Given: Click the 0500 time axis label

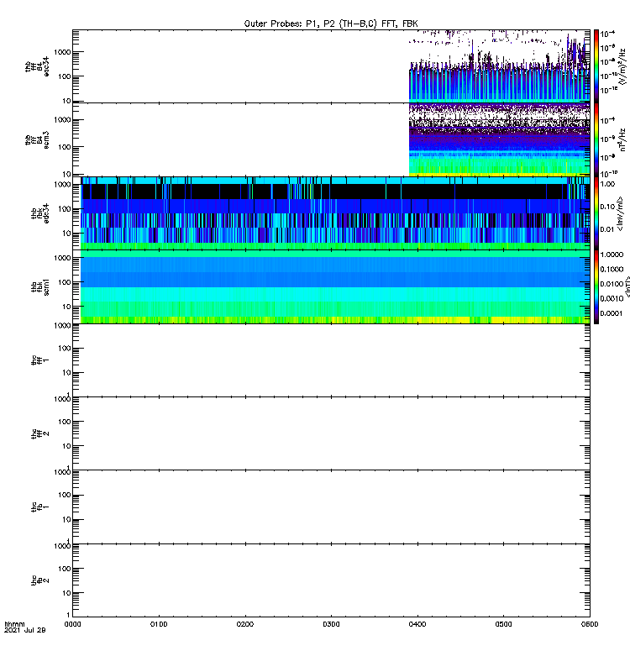Looking at the screenshot, I should click(503, 624).
